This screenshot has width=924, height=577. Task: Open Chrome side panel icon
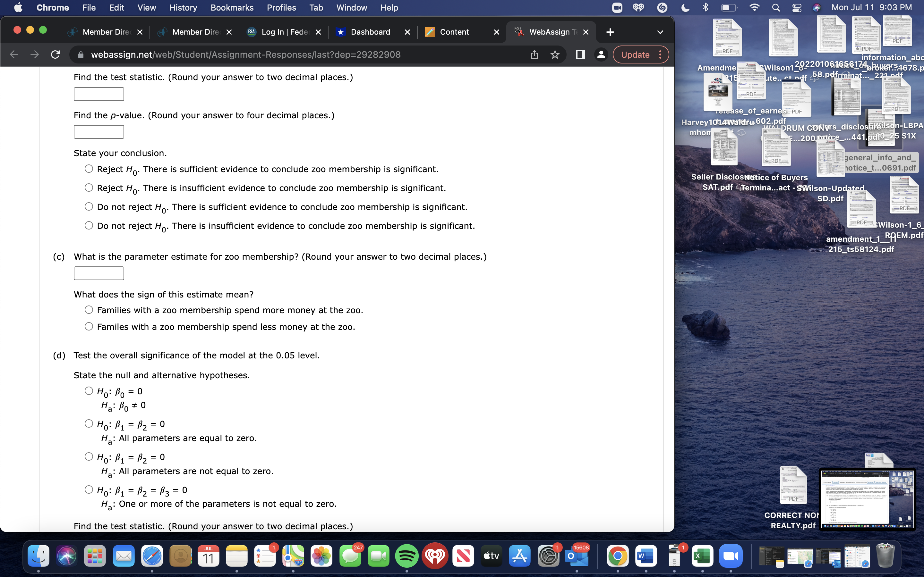click(580, 54)
